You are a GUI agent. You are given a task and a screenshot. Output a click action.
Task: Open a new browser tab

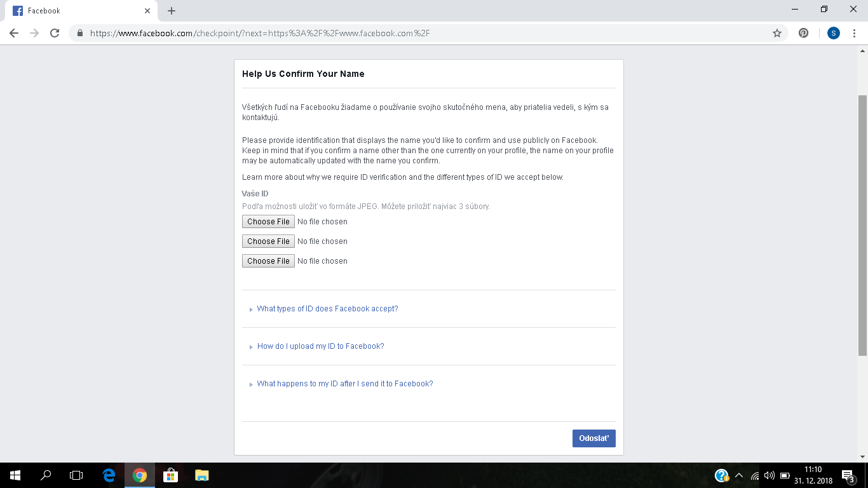[x=172, y=11]
